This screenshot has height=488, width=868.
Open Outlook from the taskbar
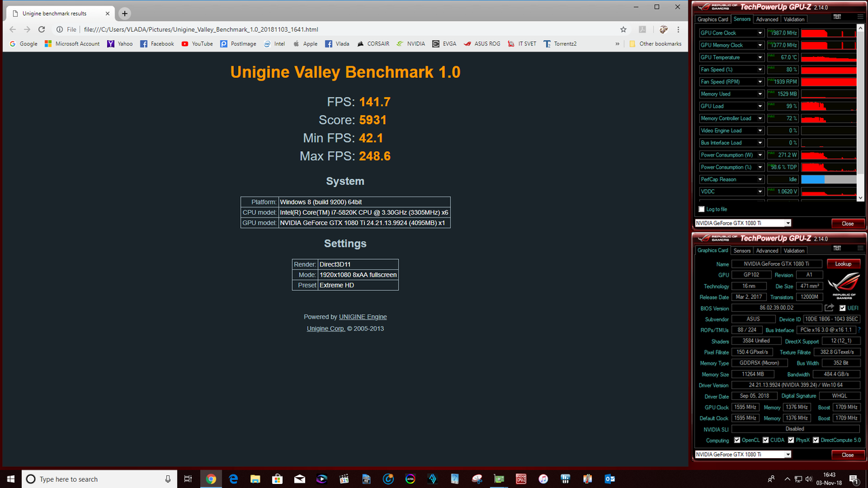click(x=609, y=479)
